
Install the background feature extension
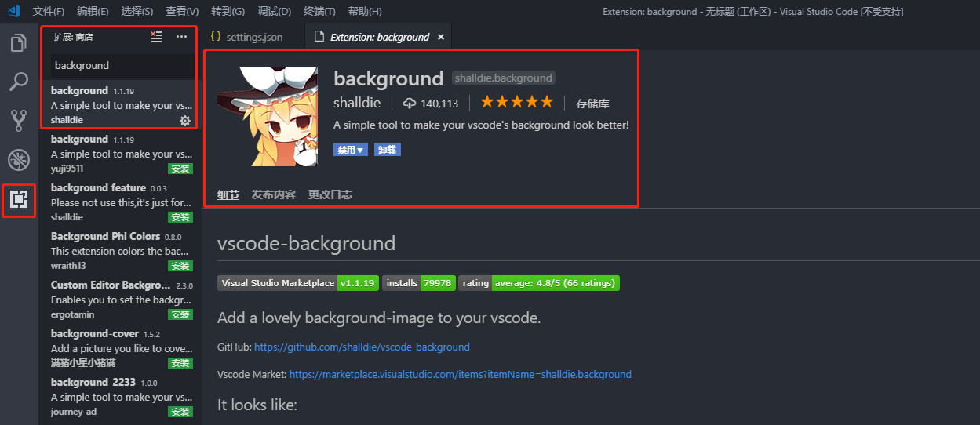[180, 217]
